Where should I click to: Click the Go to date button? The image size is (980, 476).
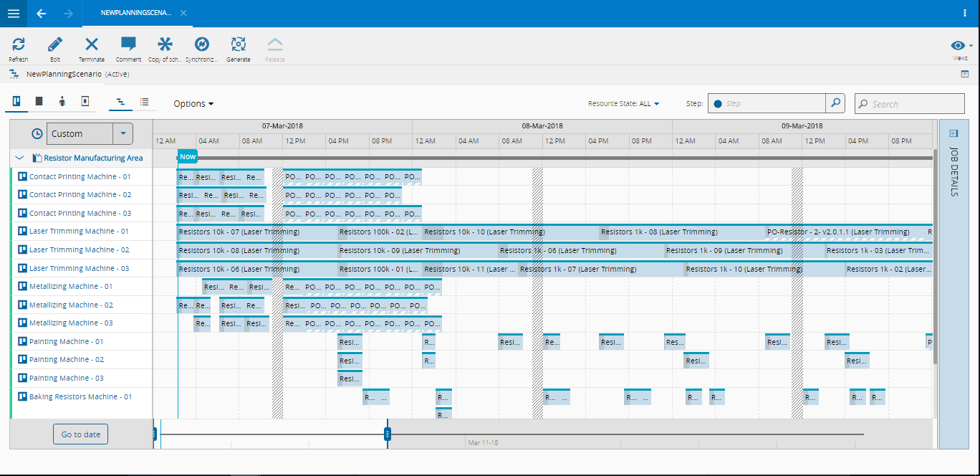80,434
